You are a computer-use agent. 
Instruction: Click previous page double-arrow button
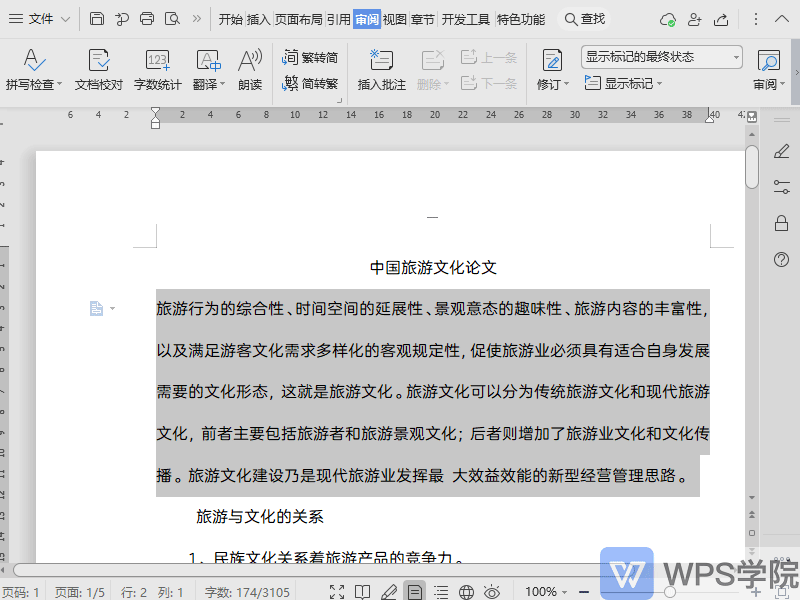click(x=752, y=514)
